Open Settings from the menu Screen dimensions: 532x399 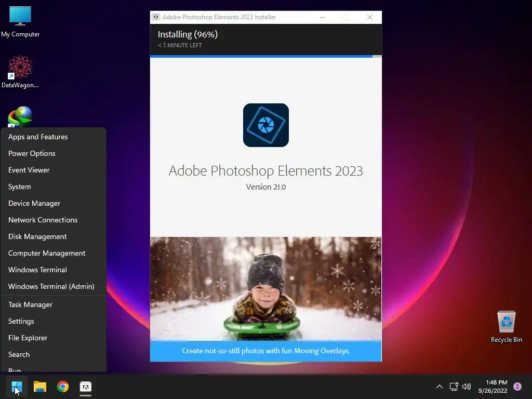(x=54, y=321)
